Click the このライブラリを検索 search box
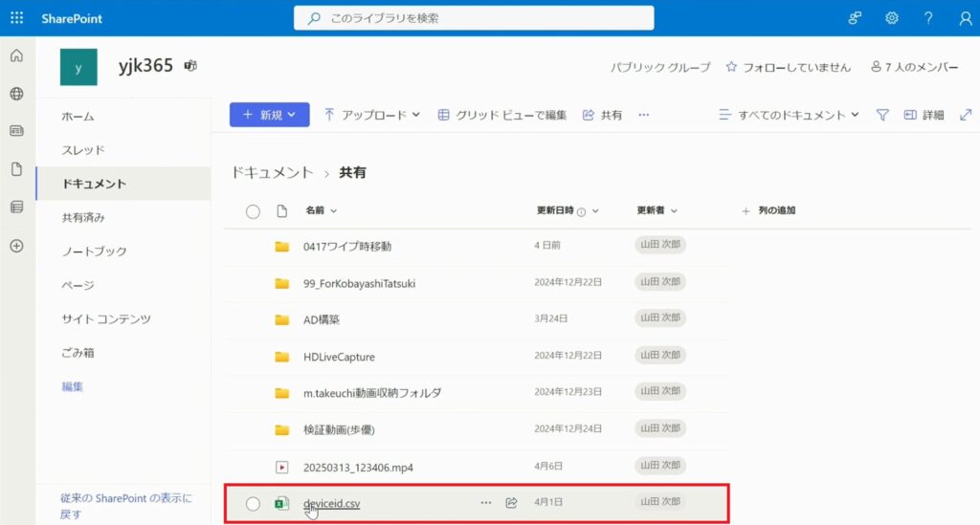The image size is (980, 525). click(x=474, y=18)
